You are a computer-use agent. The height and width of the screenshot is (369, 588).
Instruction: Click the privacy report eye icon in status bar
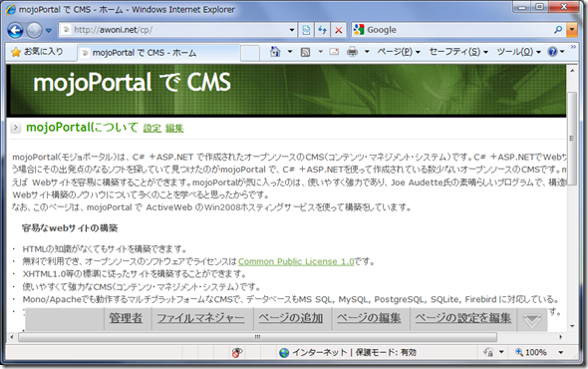click(x=236, y=352)
